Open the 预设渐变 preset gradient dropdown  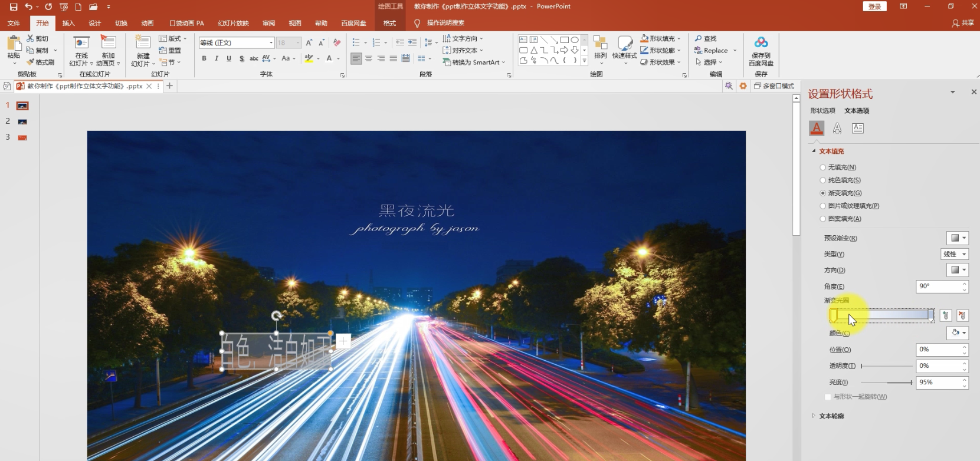[958, 238]
